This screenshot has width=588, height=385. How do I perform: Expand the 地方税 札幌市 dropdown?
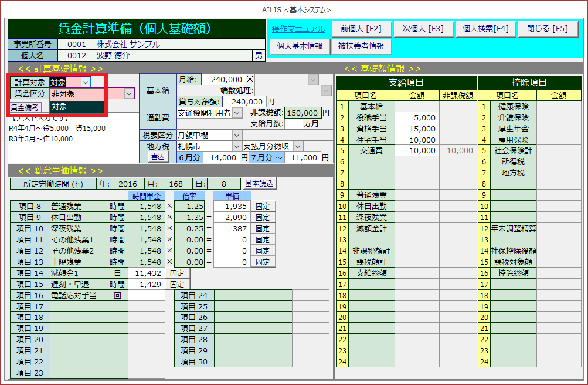(x=237, y=146)
